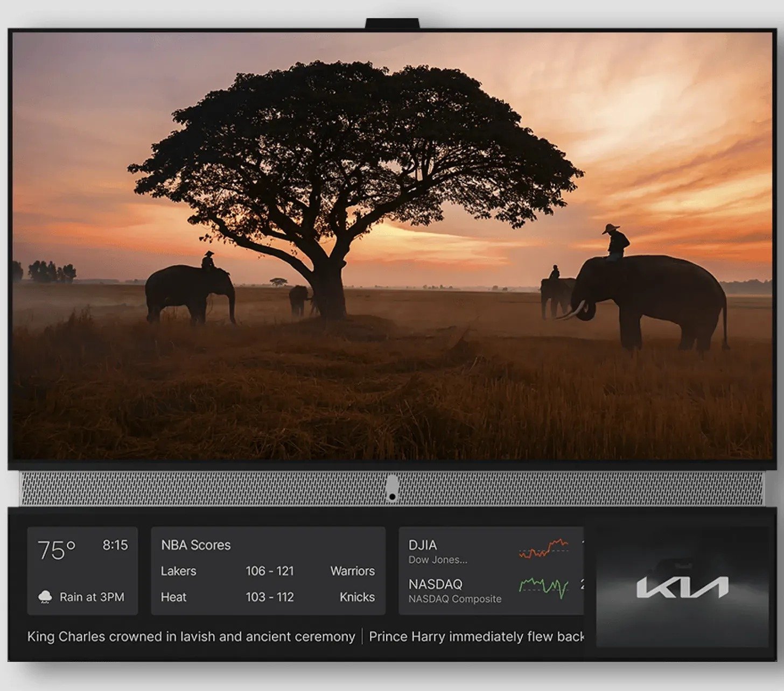784x691 pixels.
Task: Tap the camera module atop the screen
Action: [393, 24]
